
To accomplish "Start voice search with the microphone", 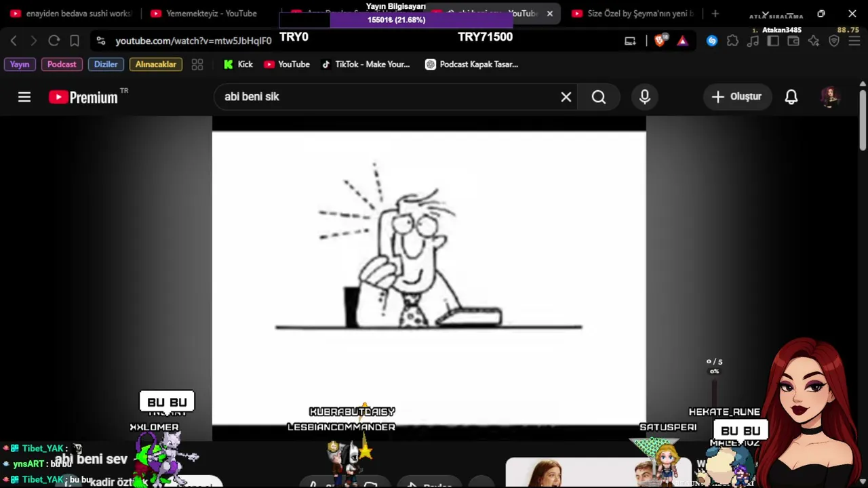I will pyautogui.click(x=645, y=97).
